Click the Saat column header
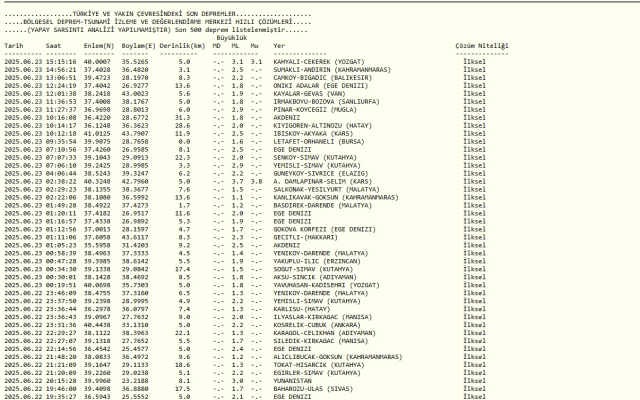This screenshot has width=640, height=400. click(x=54, y=46)
